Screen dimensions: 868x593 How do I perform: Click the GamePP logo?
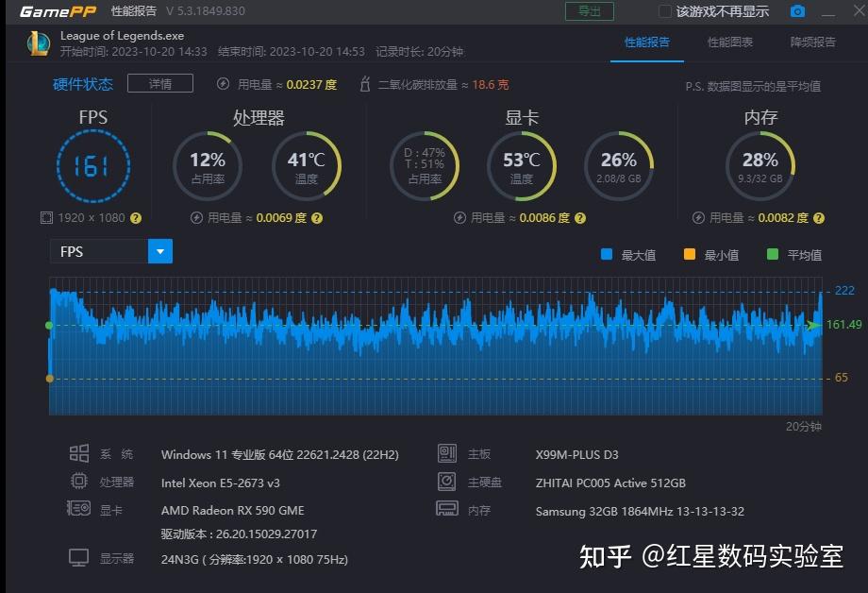(58, 11)
